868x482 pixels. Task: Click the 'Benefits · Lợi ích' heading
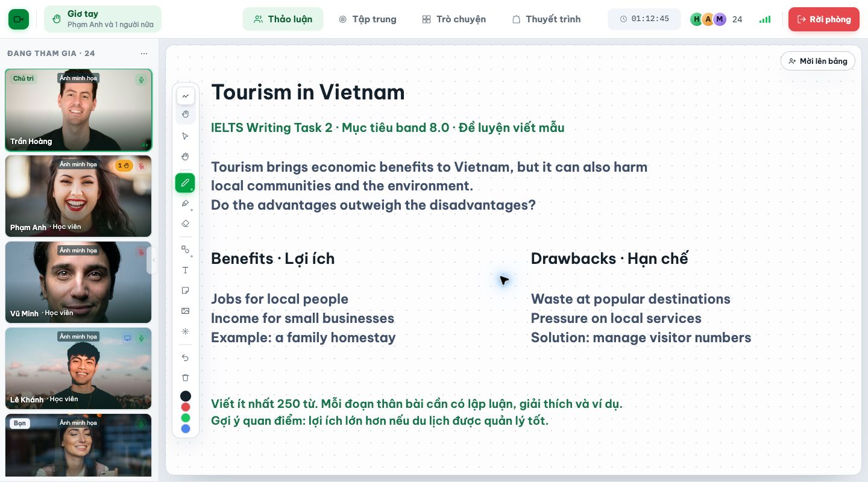[x=272, y=258]
